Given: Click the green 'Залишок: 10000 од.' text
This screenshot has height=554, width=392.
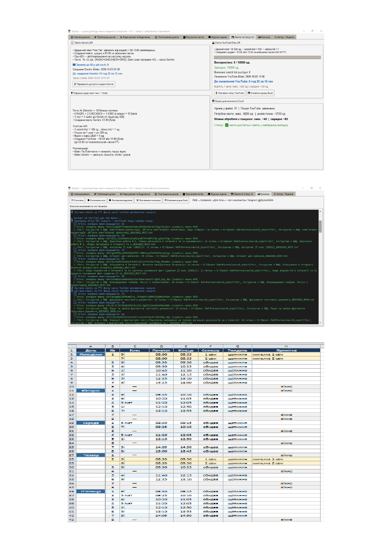Looking at the screenshot, I should click(x=226, y=67).
